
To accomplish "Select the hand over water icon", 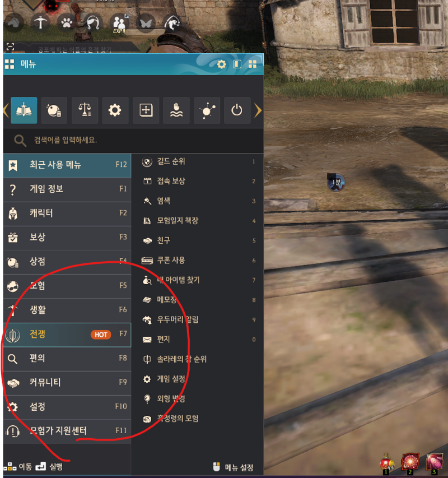I will pos(176,110).
